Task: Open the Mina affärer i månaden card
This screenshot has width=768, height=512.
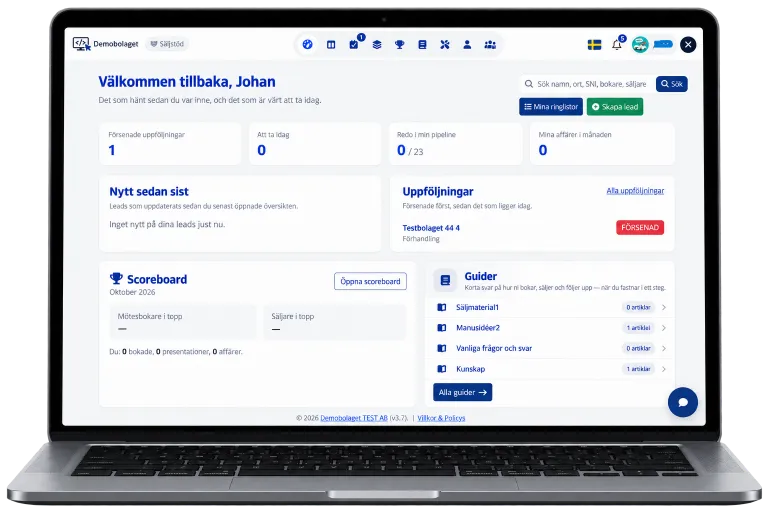Action: coord(602,144)
